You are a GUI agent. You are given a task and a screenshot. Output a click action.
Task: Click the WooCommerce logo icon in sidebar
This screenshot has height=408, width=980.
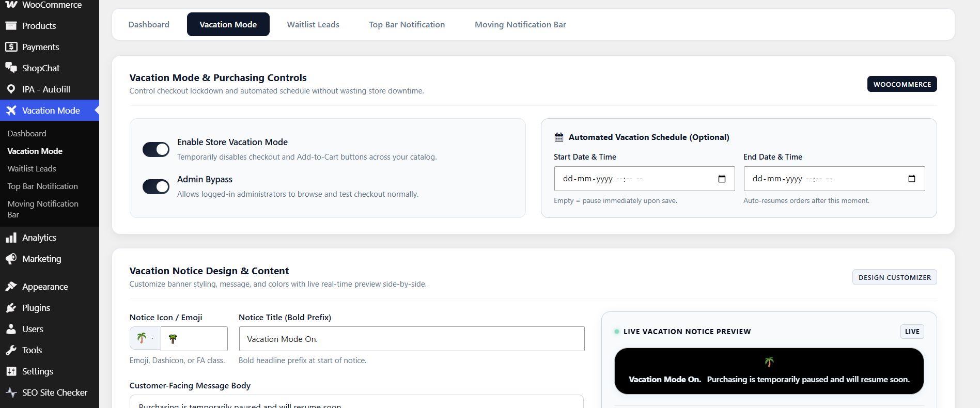[11, 5]
